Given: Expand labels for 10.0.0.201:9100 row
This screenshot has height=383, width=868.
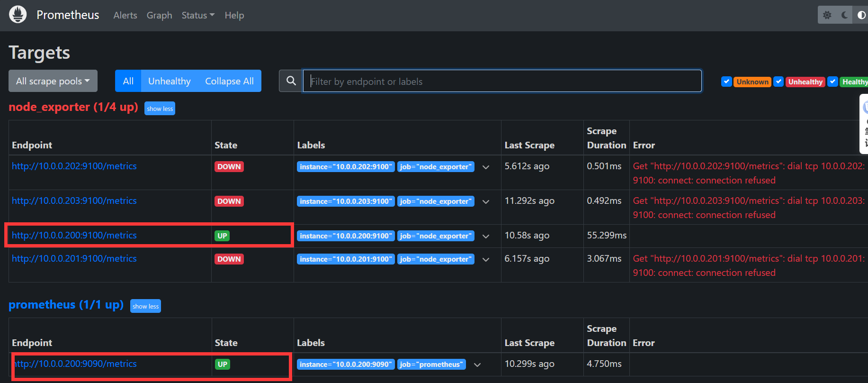Looking at the screenshot, I should (486, 259).
